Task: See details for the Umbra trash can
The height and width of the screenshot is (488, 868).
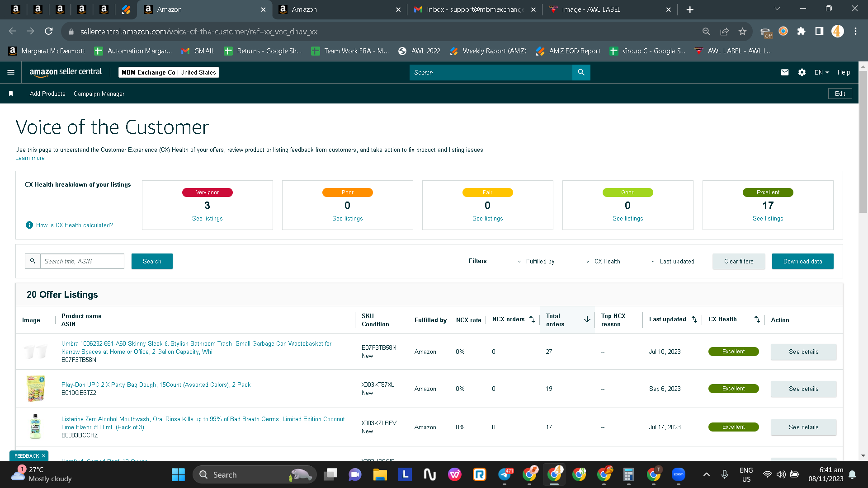Action: pos(804,352)
